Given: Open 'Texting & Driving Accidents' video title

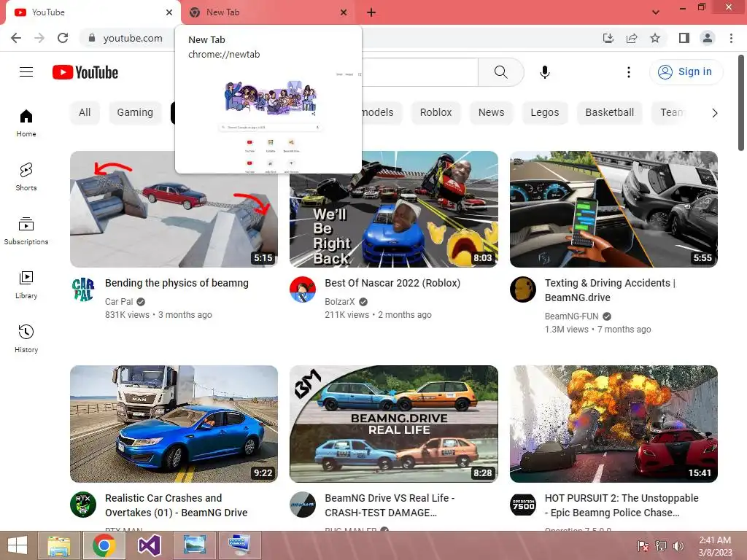Looking at the screenshot, I should coord(611,290).
